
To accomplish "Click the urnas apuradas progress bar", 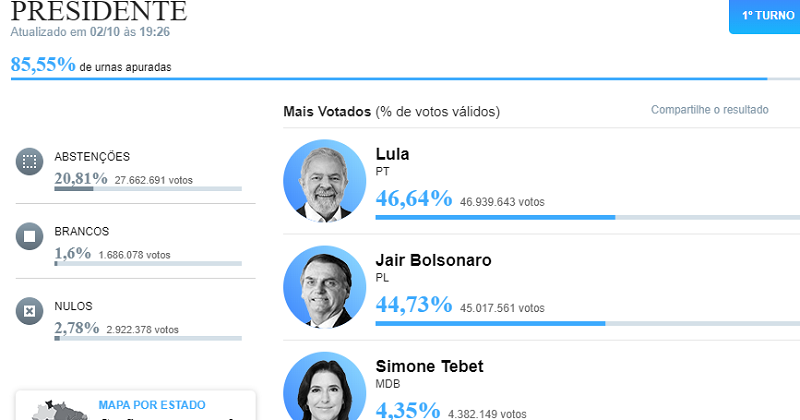I will point(405,79).
